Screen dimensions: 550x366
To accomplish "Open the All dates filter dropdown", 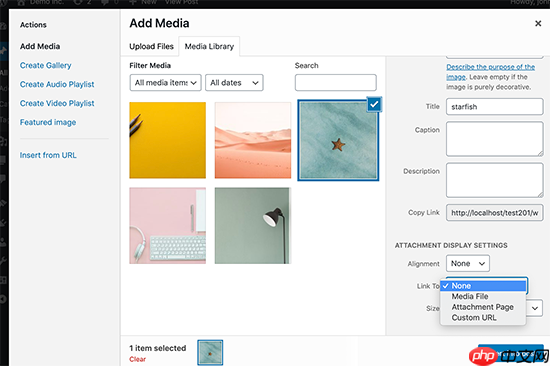I will point(234,83).
